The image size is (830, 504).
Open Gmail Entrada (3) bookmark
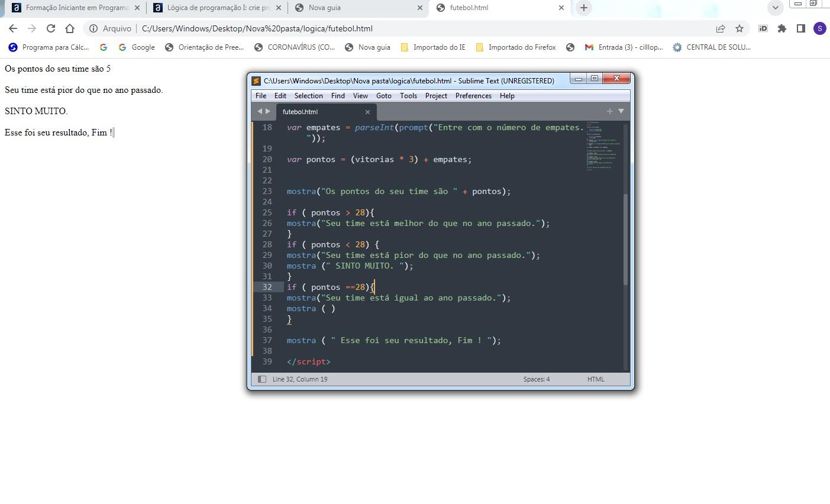(x=624, y=47)
